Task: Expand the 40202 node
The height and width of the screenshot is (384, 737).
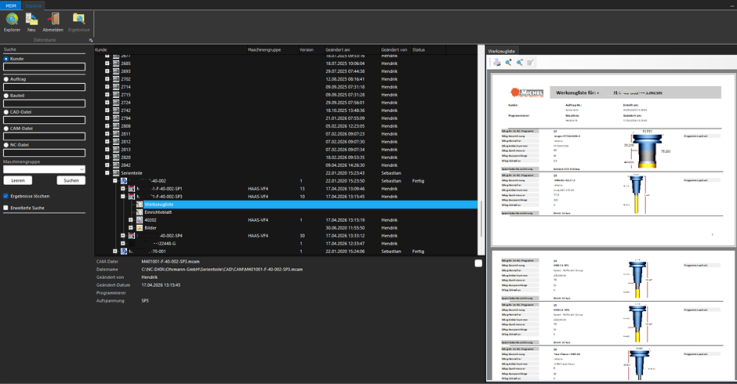Action: pos(131,220)
